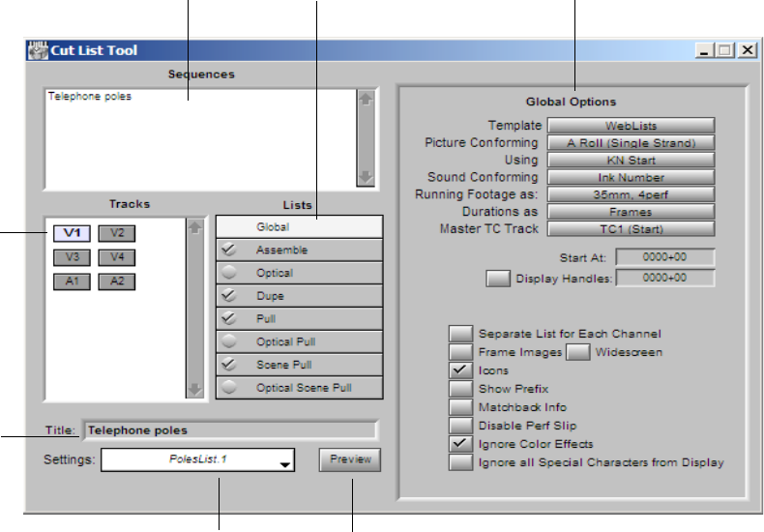Click the Tracks panel scroll down arrow
Image resolution: width=764 pixels, height=532 pixels.
(x=195, y=389)
